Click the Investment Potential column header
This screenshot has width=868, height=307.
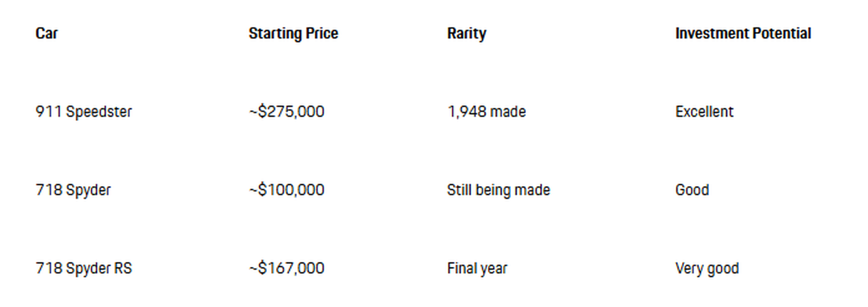743,33
